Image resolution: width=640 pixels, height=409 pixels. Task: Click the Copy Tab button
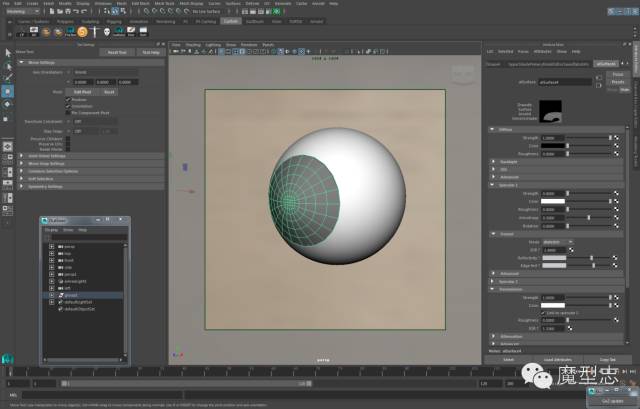pyautogui.click(x=608, y=360)
